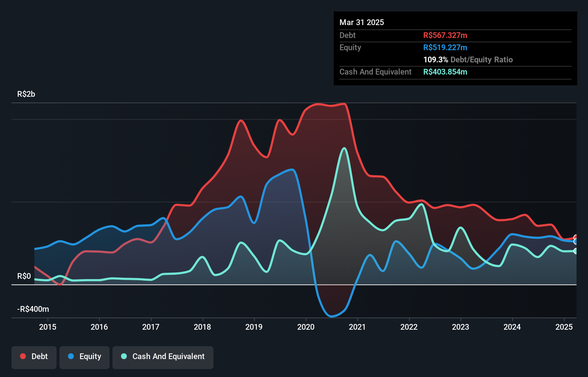Click the R$519.227m Equity value

click(x=445, y=47)
